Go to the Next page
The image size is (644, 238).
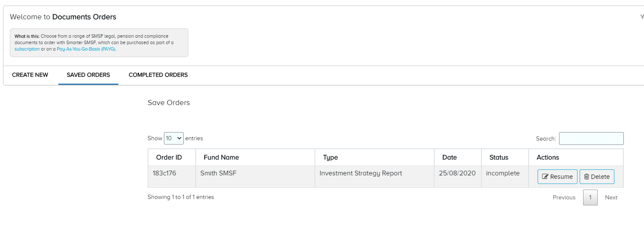[x=611, y=197]
